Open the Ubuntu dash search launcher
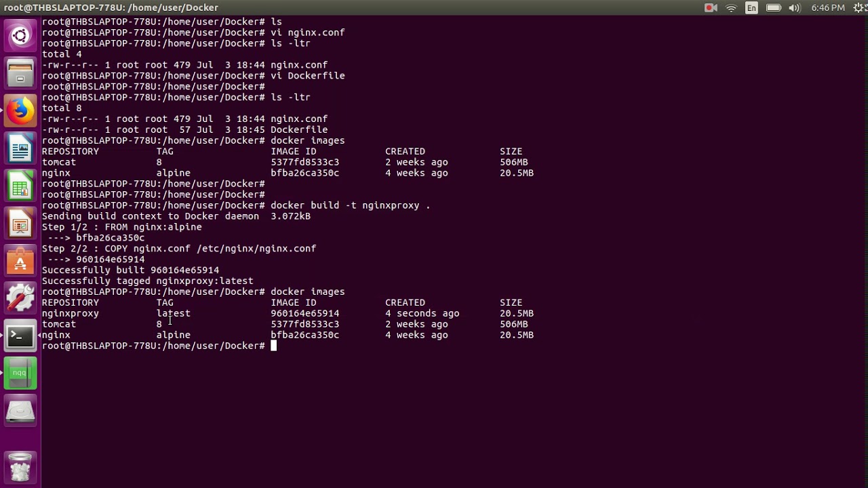This screenshot has height=488, width=868. (20, 35)
